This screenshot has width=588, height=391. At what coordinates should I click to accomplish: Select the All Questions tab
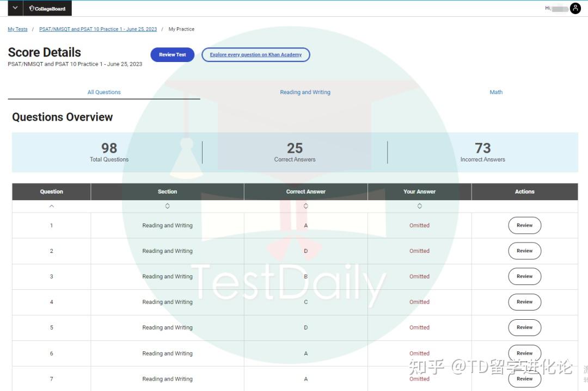(x=104, y=92)
